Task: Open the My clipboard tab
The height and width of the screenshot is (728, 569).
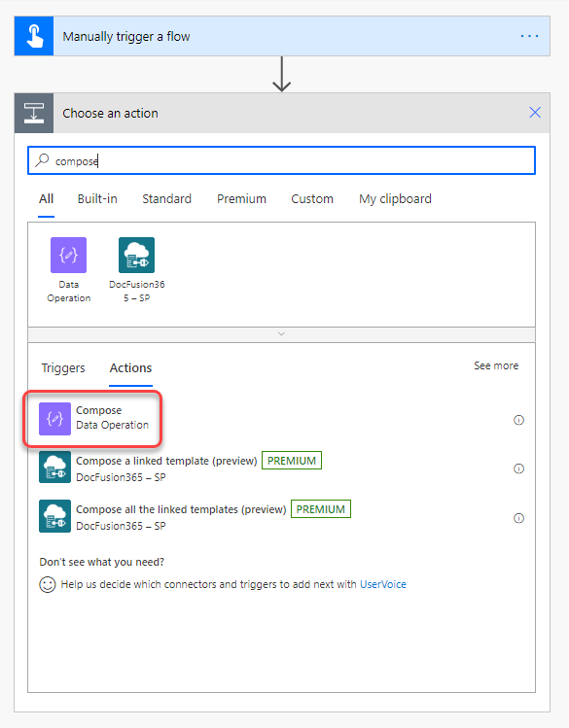Action: point(395,198)
